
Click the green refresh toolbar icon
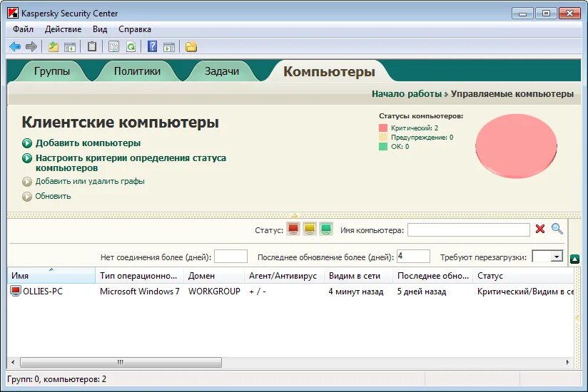coord(131,47)
